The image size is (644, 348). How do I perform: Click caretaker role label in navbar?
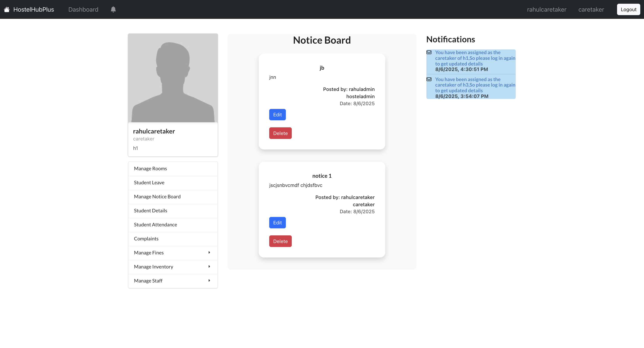[x=591, y=9]
